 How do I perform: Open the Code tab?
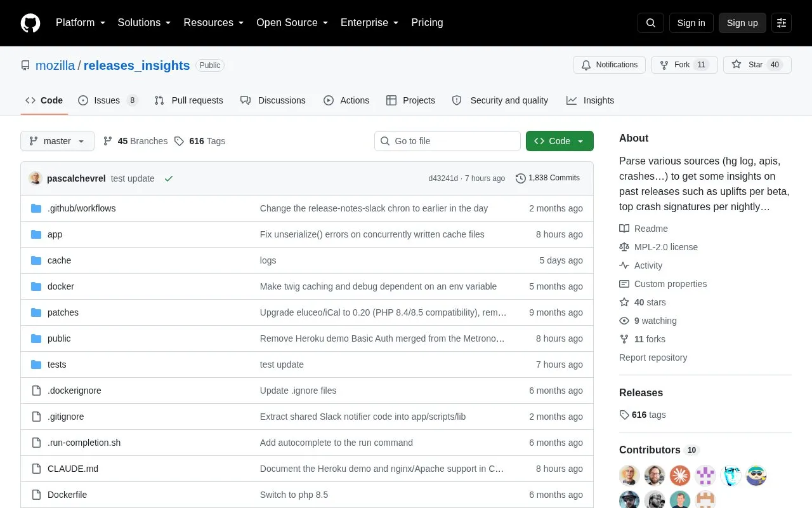(x=44, y=100)
